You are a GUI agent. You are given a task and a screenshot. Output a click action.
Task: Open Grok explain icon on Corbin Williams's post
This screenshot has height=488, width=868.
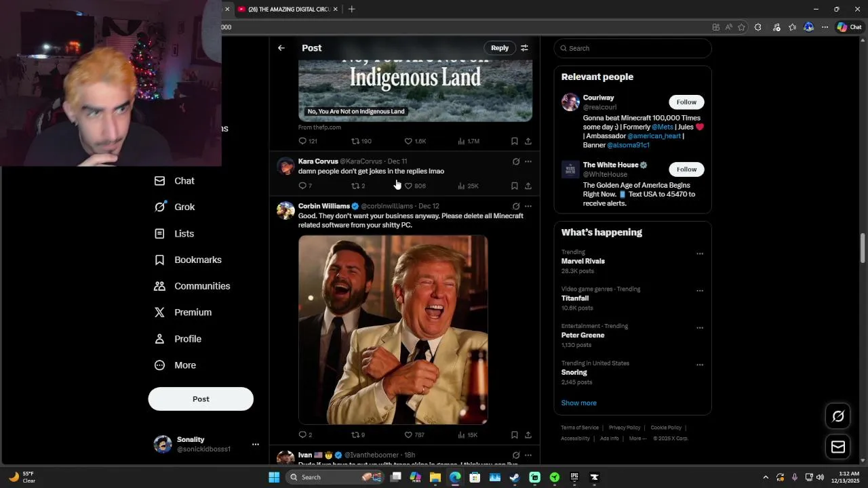[x=516, y=206]
